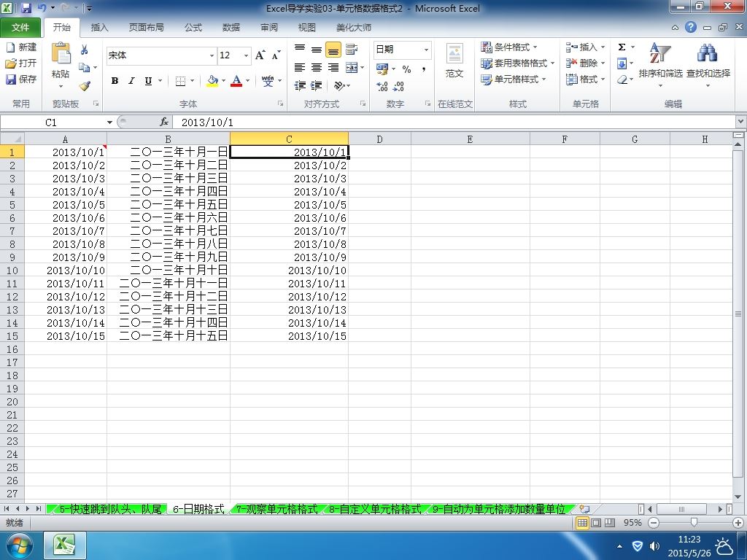Image resolution: width=747 pixels, height=560 pixels.
Task: Open the fill color dropdown arrow
Action: click(x=223, y=81)
